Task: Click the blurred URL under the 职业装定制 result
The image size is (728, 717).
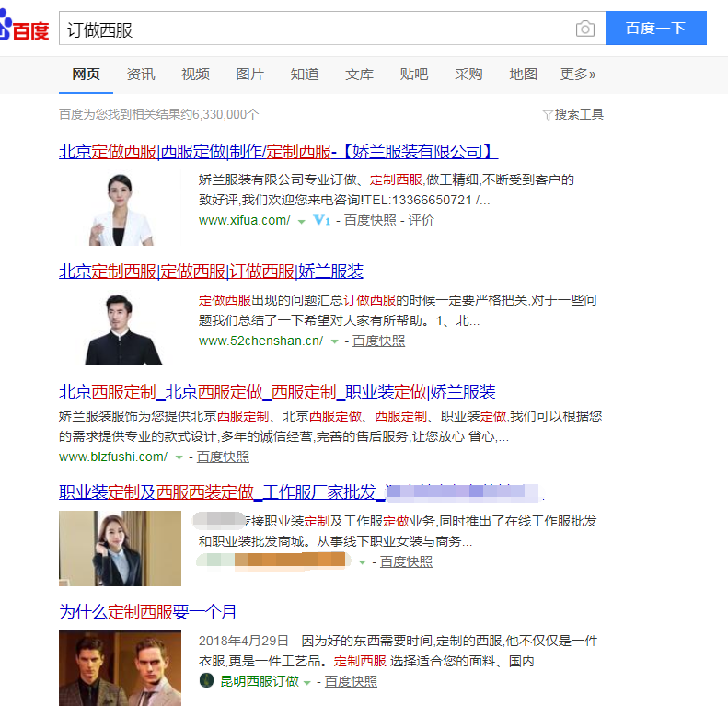Action: [273, 561]
